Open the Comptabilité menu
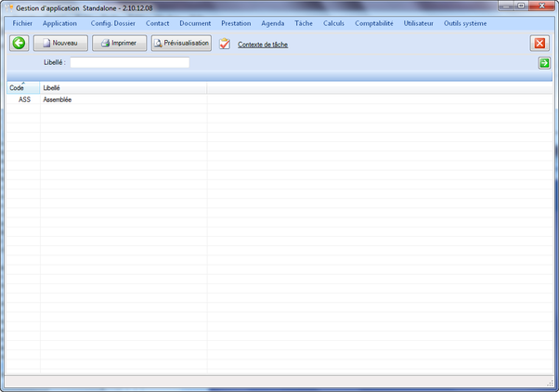The width and height of the screenshot is (559, 392). click(374, 23)
